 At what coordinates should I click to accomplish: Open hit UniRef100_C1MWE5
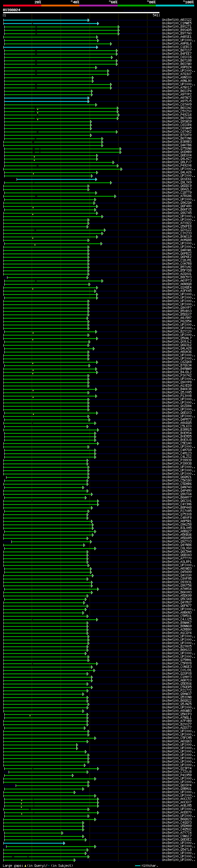click(177, 23)
